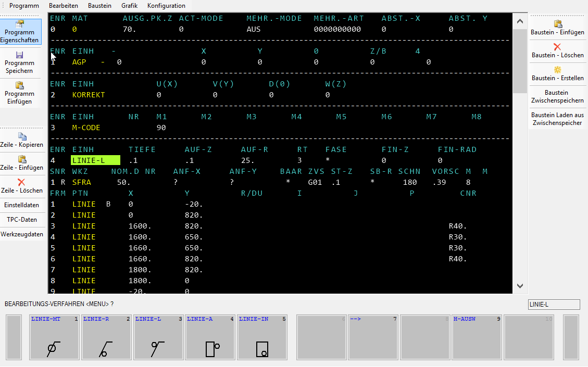Open the Baustein menu
The image size is (588, 367).
click(100, 6)
